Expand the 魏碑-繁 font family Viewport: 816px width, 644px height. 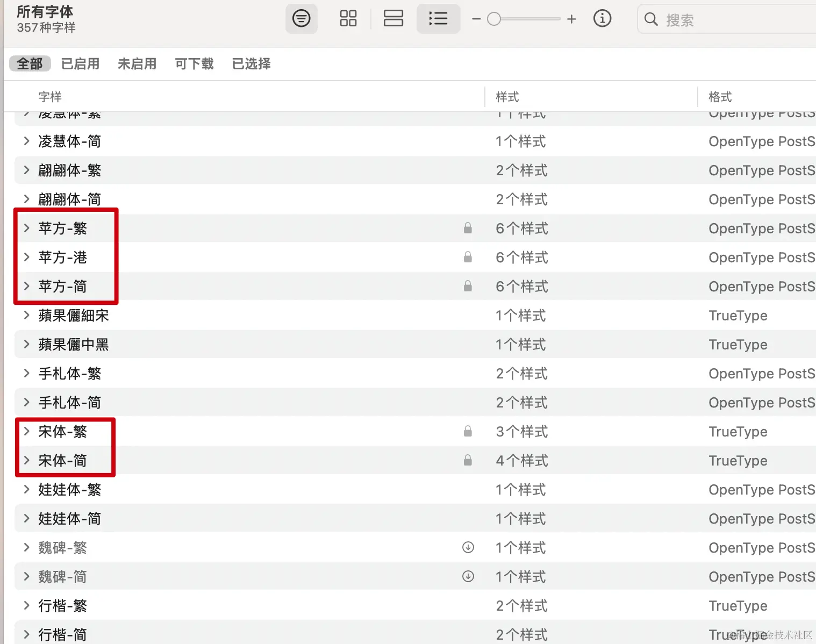(26, 547)
